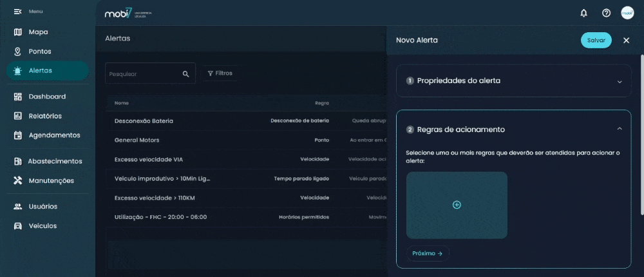Click the Pesquisar search field
The width and height of the screenshot is (644, 277).
click(x=143, y=74)
